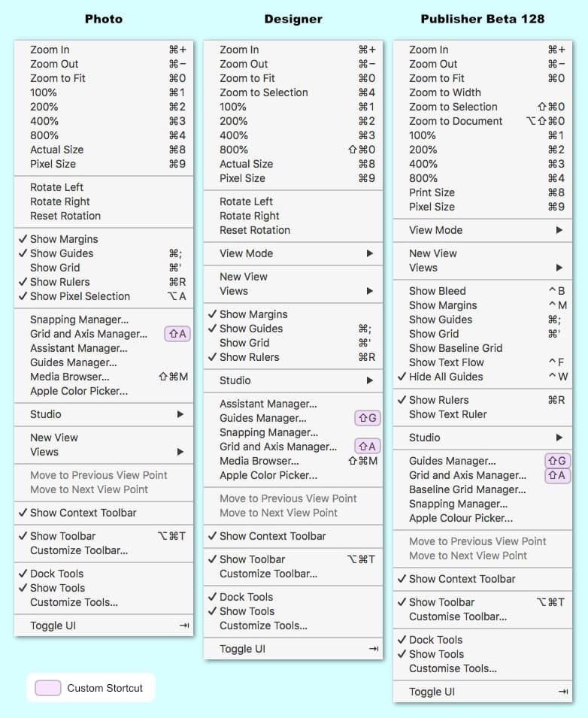Choose New View in Publisher menu
This screenshot has width=588, height=718.
tap(483, 253)
